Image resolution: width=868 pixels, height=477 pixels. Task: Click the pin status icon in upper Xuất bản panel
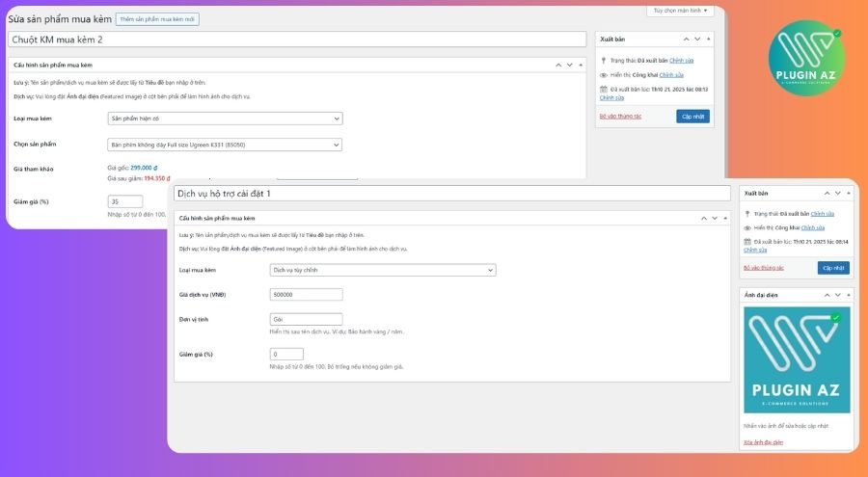tap(603, 60)
